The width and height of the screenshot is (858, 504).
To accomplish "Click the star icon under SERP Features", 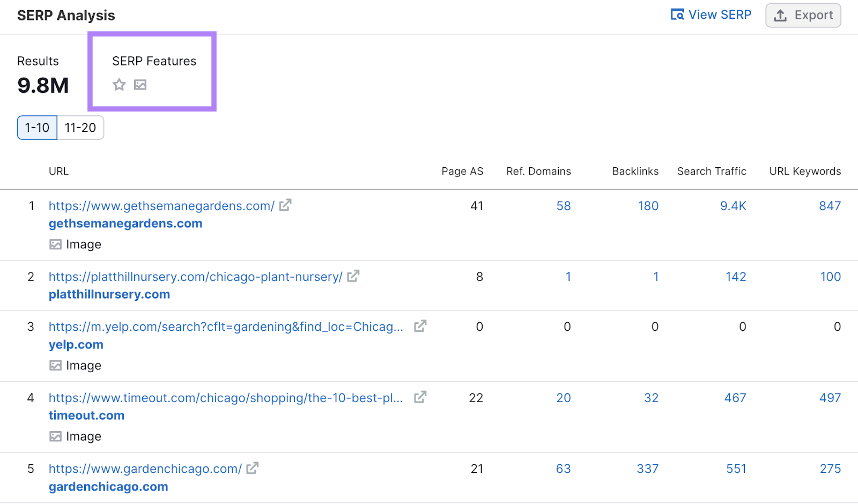I will point(119,85).
